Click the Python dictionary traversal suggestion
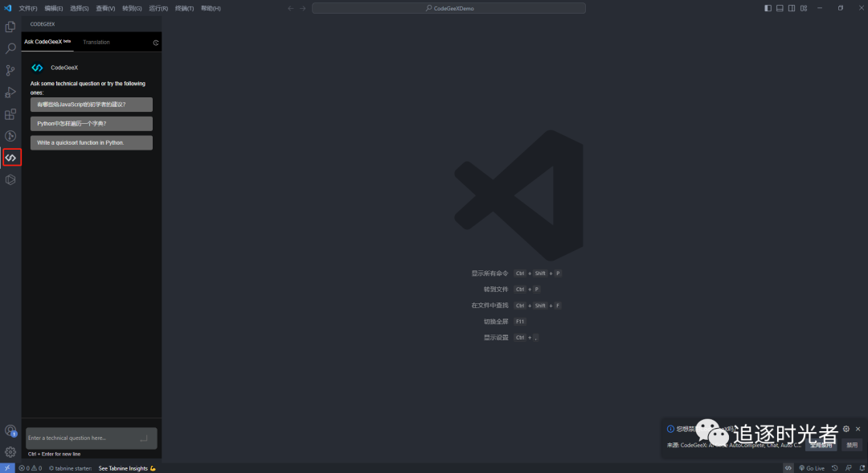 pos(92,124)
